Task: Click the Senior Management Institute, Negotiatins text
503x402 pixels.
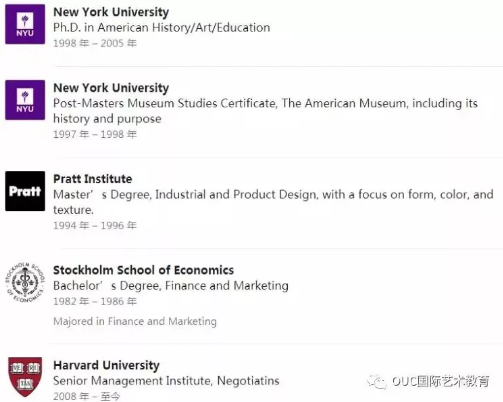Action: coord(166,381)
